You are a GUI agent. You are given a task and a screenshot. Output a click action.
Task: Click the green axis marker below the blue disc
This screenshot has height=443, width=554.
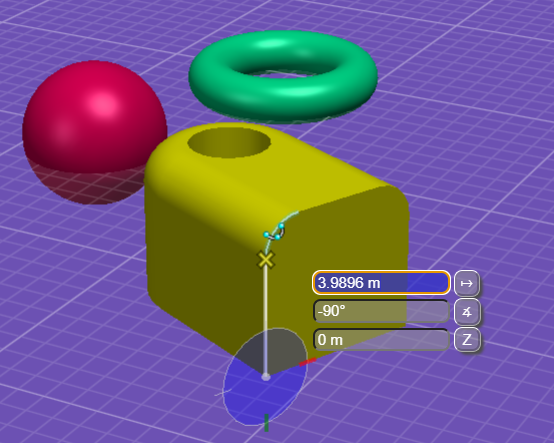[x=266, y=423]
